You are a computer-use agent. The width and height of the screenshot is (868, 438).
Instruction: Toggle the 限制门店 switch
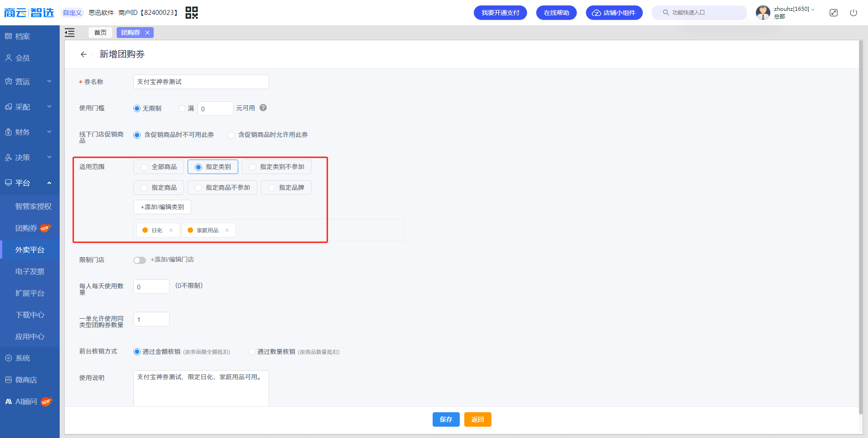coord(140,260)
